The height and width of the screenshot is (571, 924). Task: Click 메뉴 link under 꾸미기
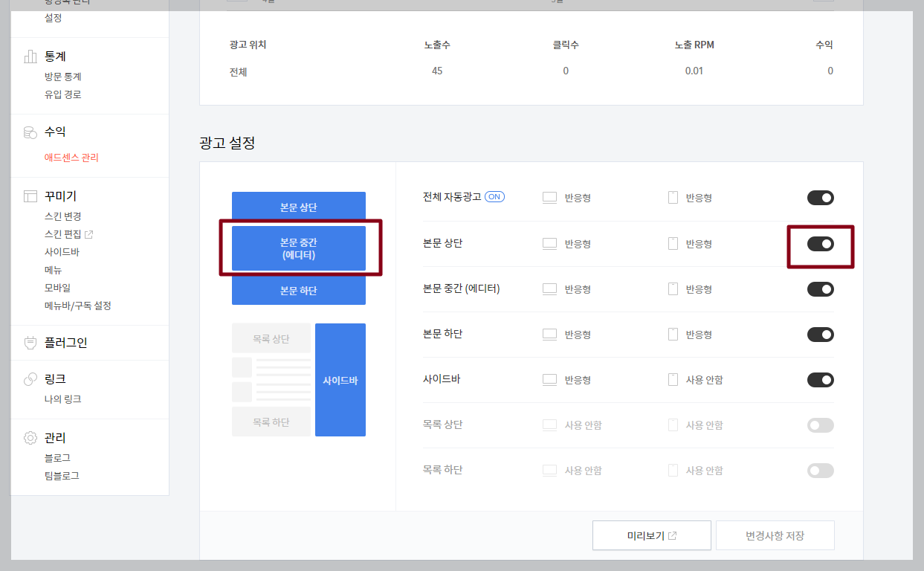coord(54,270)
